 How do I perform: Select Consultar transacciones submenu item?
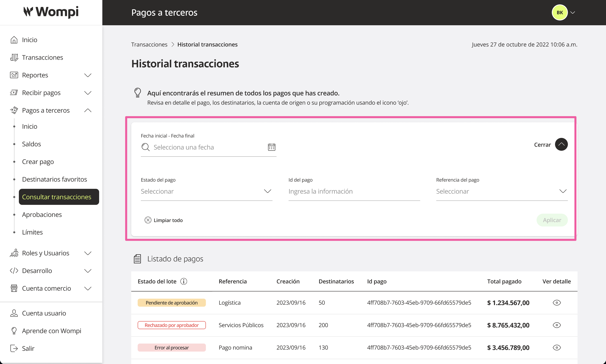point(59,197)
